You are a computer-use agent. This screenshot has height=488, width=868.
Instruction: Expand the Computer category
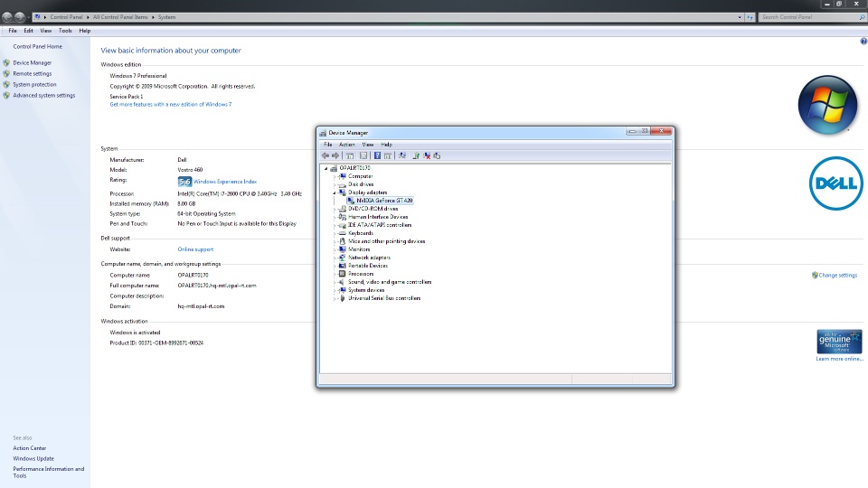tap(335, 176)
